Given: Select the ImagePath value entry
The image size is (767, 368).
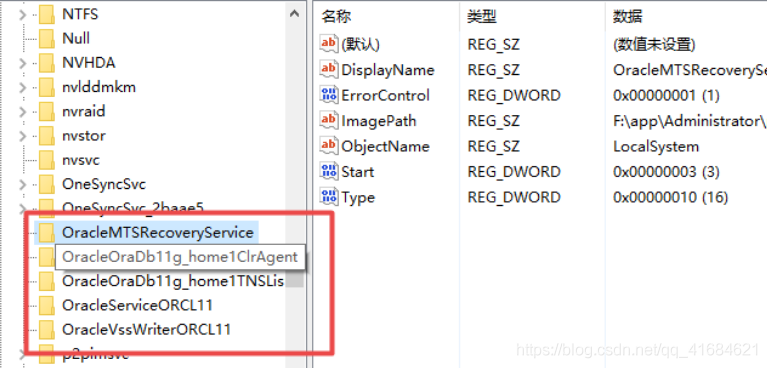Looking at the screenshot, I should (379, 121).
